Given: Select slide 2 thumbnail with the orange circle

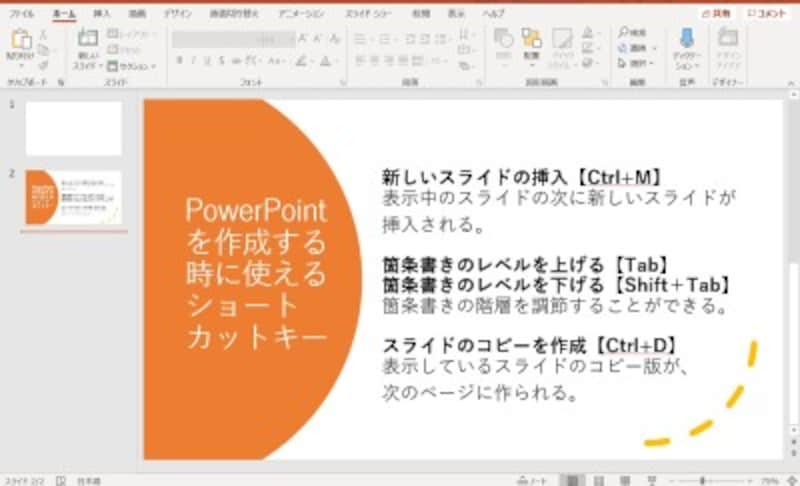Looking at the screenshot, I should point(74,198).
